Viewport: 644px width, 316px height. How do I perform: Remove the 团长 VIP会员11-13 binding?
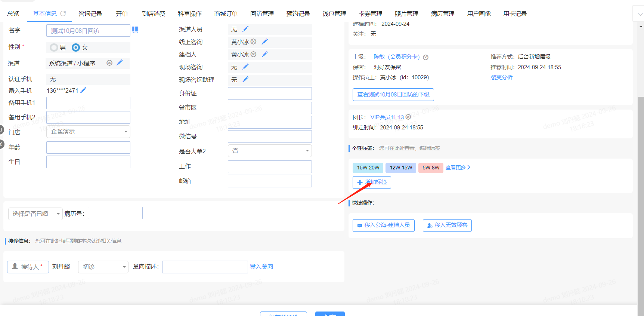pos(408,117)
